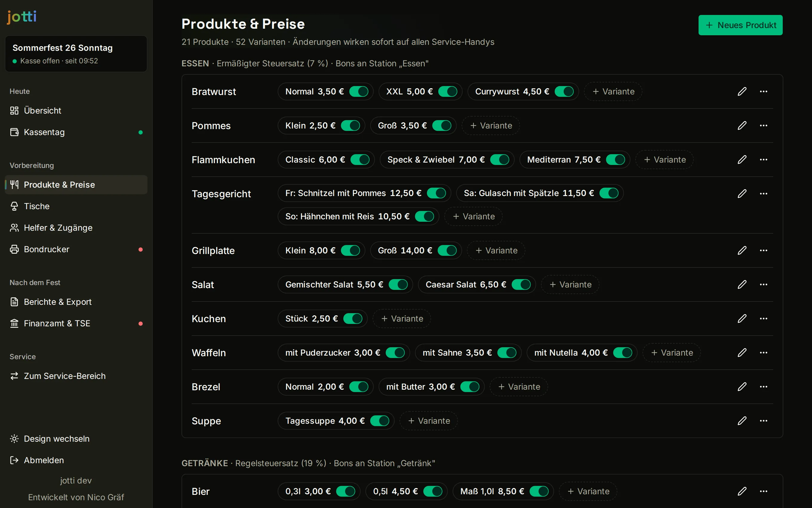Click the Neues Produkt button
This screenshot has height=508, width=812.
coord(740,25)
